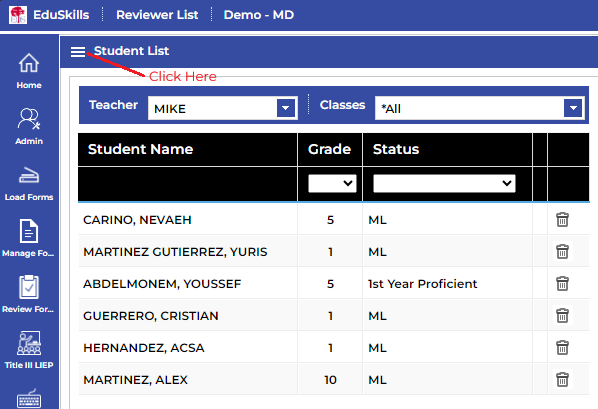The width and height of the screenshot is (598, 409).
Task: Open the Grade filter dropdown
Action: point(332,184)
